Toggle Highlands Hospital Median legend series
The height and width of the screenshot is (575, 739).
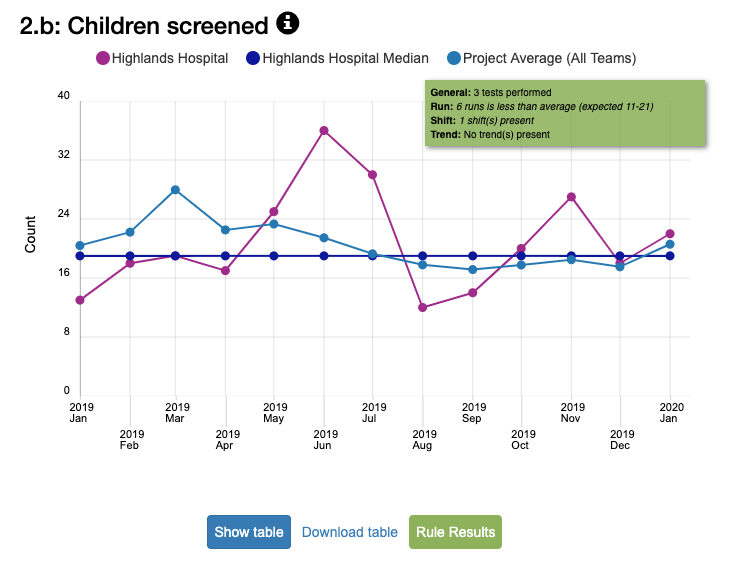click(x=345, y=58)
